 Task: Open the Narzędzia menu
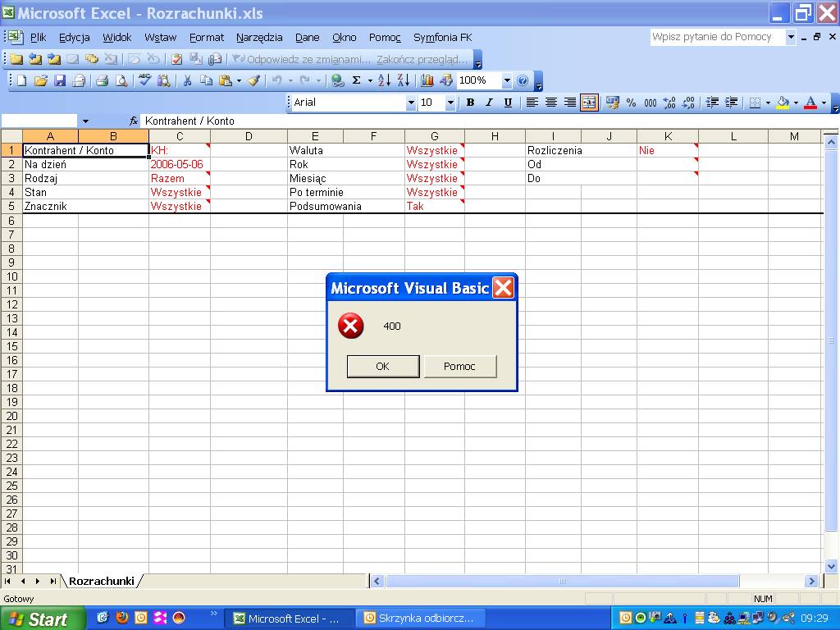click(x=259, y=38)
